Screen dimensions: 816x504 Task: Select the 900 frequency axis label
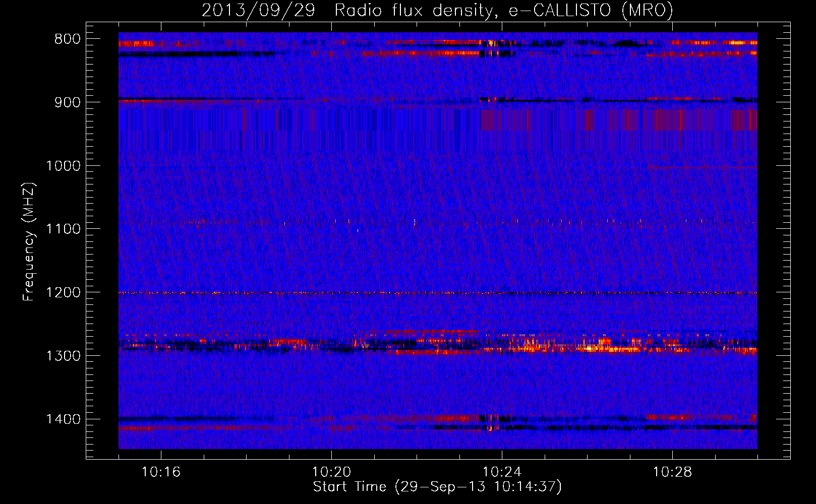[x=67, y=102]
